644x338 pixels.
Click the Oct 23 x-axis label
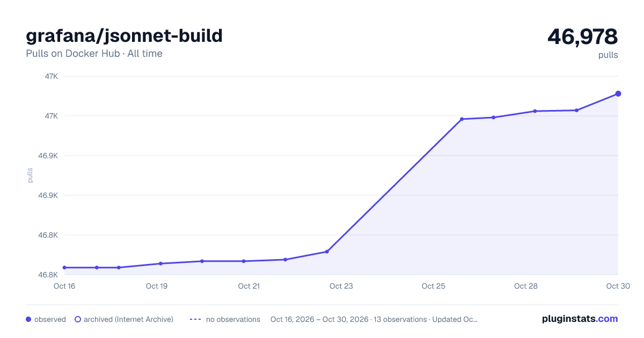(x=341, y=286)
